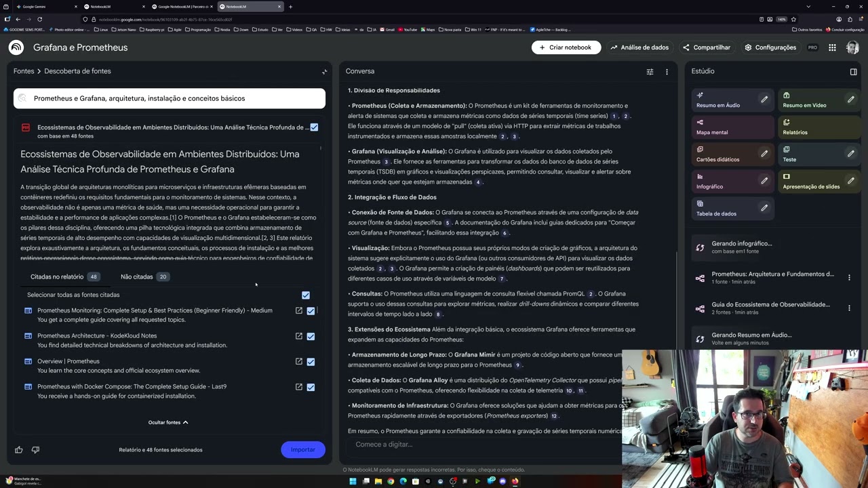The image size is (868, 488).
Task: Collapse list with Ocultar fontes
Action: coord(168,422)
